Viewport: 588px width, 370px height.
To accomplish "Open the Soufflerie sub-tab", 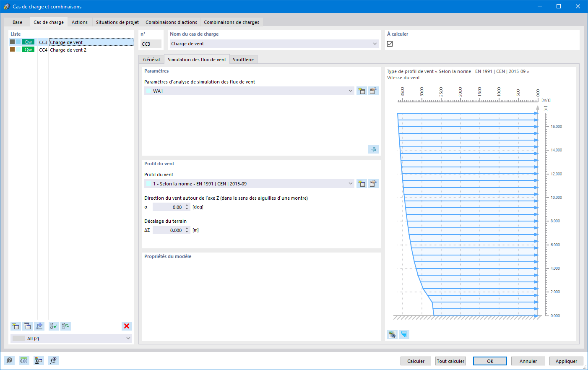I will pos(243,60).
